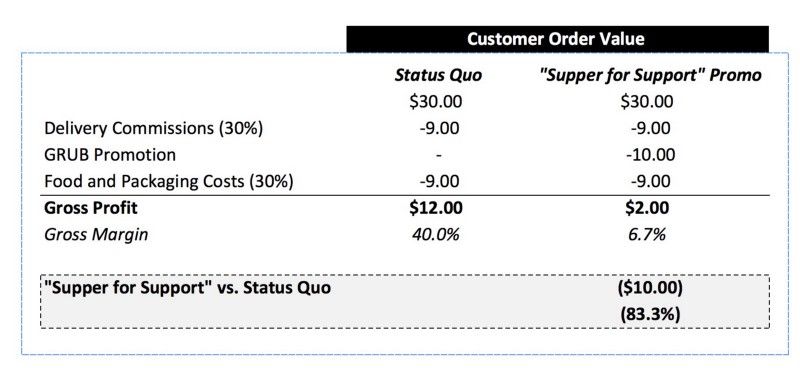Viewport: 800px width, 372px height.
Task: Click the Gross Profit row label
Action: 91,208
